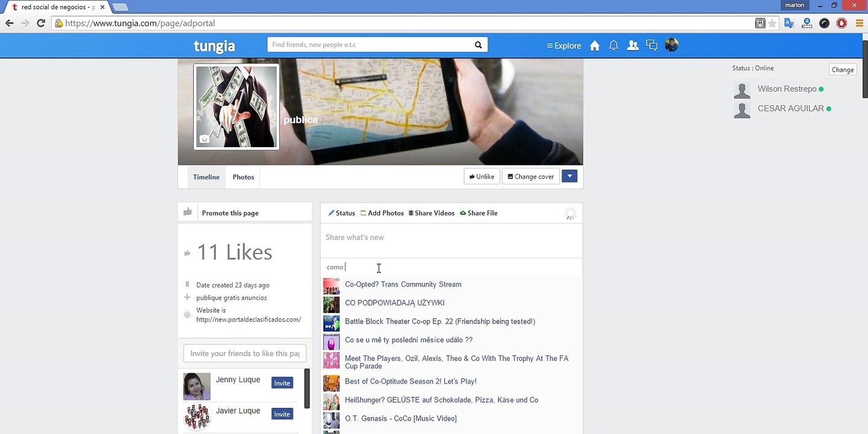Click the page profile picture thumbnail
Viewport: 868px width, 434px height.
[x=236, y=107]
